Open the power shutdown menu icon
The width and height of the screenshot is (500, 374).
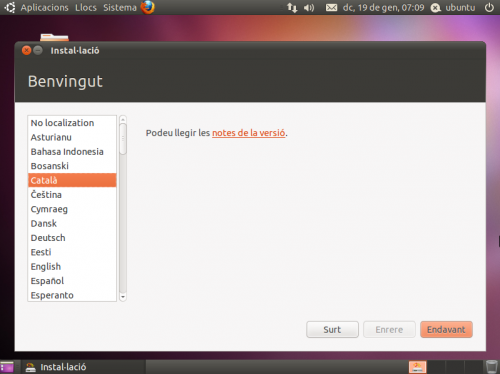click(489, 7)
